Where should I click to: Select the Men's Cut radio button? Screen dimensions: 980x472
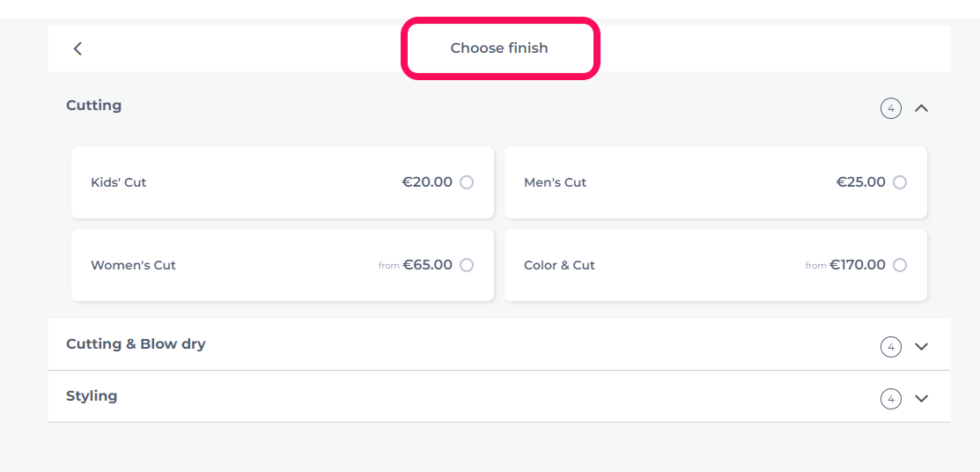click(899, 182)
